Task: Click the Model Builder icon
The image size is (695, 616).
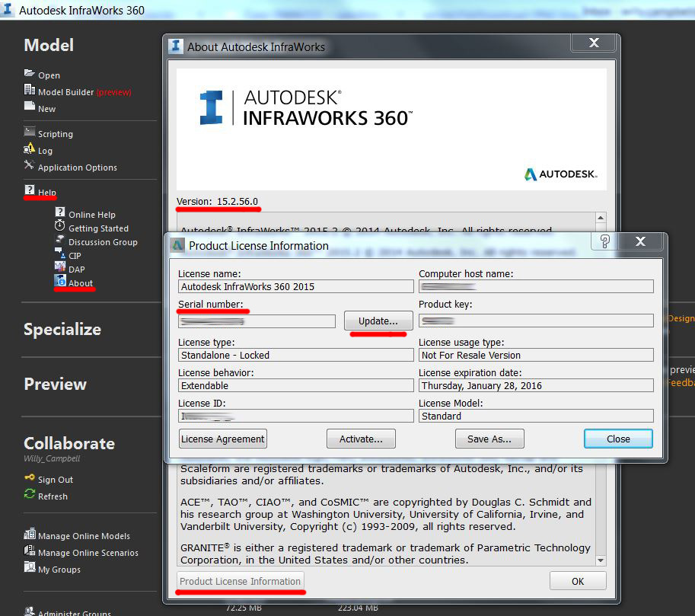Action: click(x=29, y=90)
